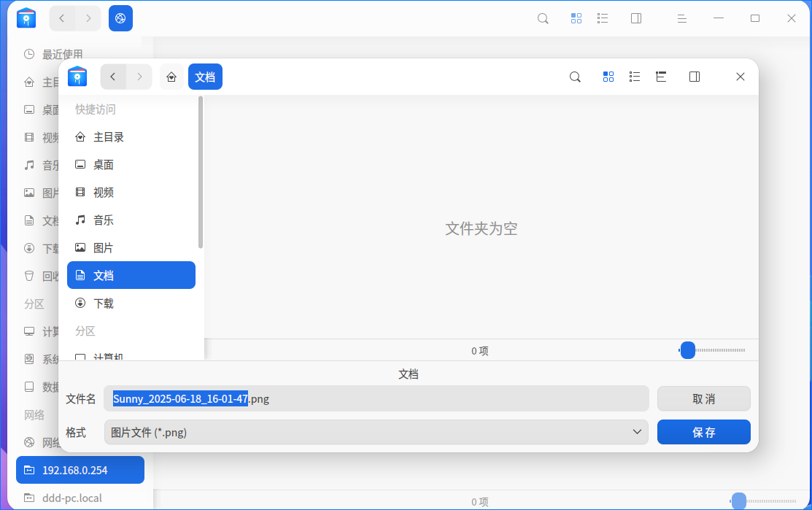Toggle detail side panel in dialog
This screenshot has height=510, width=812.
[695, 77]
